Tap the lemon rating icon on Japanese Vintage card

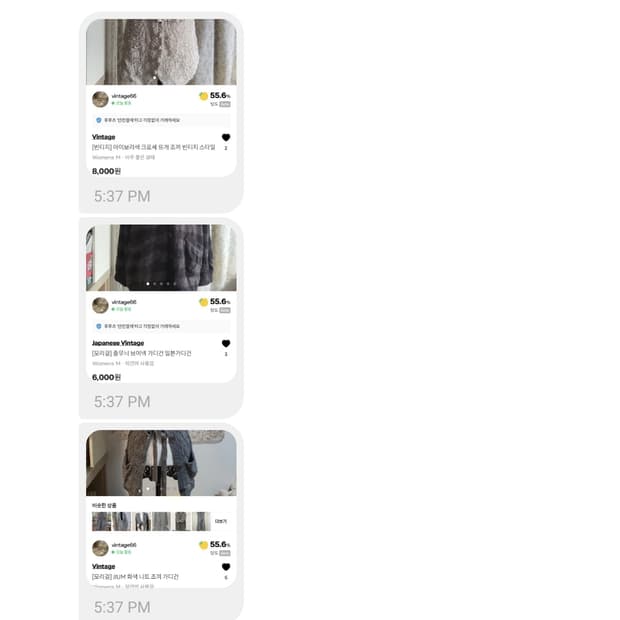click(x=203, y=302)
